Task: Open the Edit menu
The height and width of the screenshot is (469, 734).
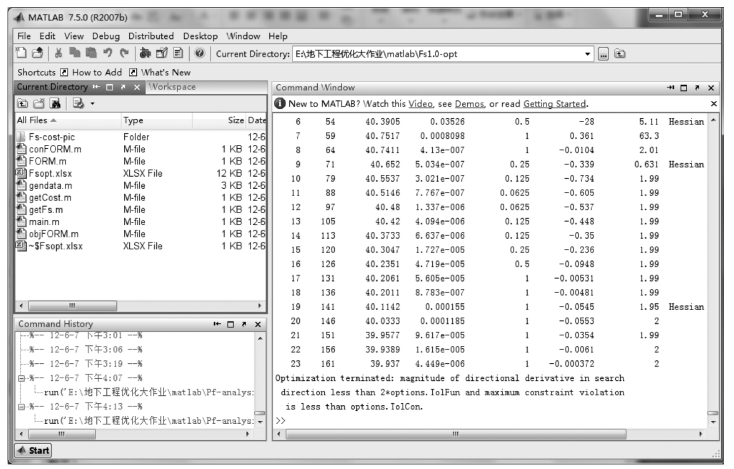Action: 47,36
